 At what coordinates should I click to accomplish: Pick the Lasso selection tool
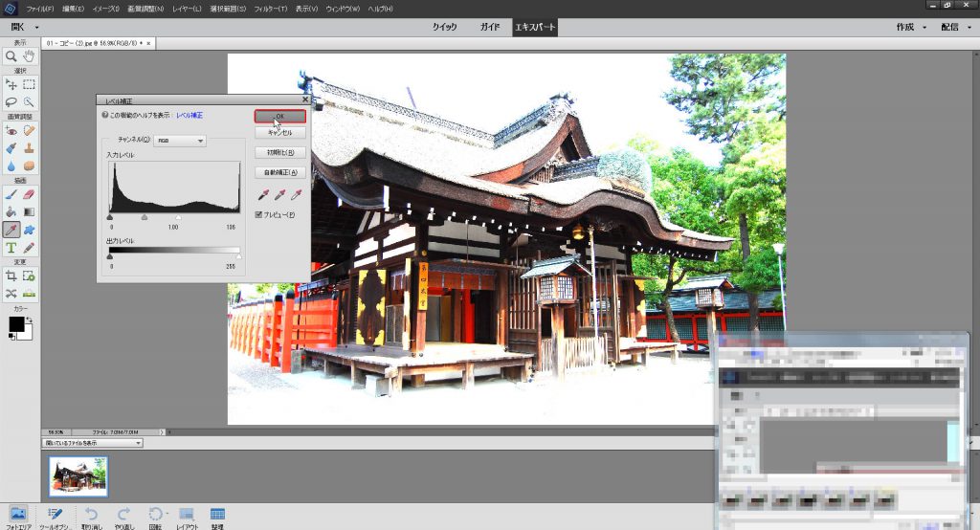[x=11, y=101]
